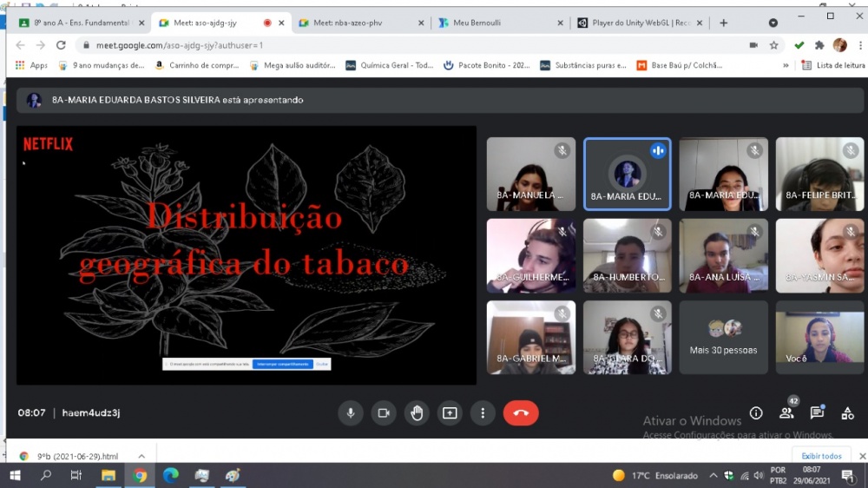The height and width of the screenshot is (488, 868).
Task: Reload the Meet page
Action: point(61,45)
